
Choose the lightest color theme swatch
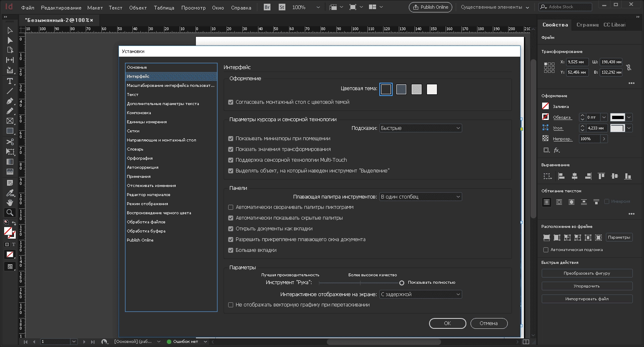[x=432, y=89]
